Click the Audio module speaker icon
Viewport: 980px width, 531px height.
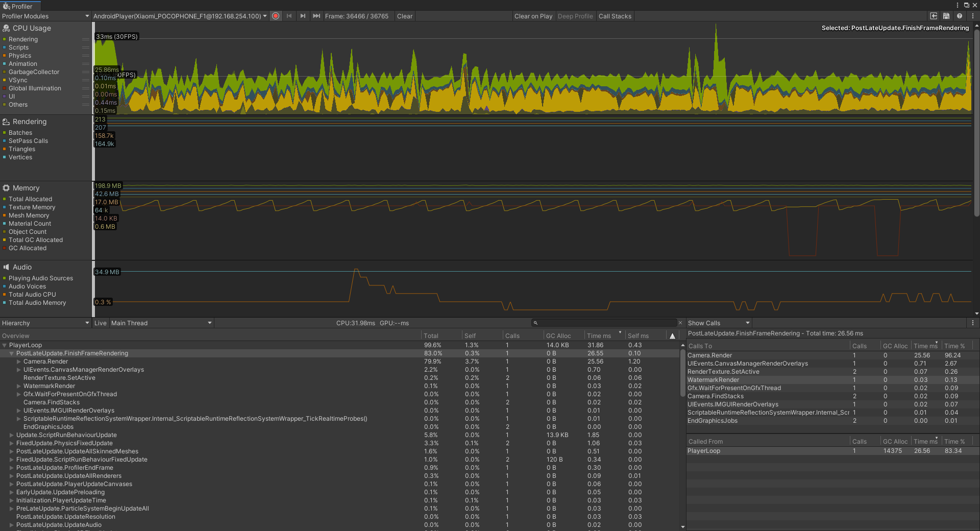click(x=6, y=267)
